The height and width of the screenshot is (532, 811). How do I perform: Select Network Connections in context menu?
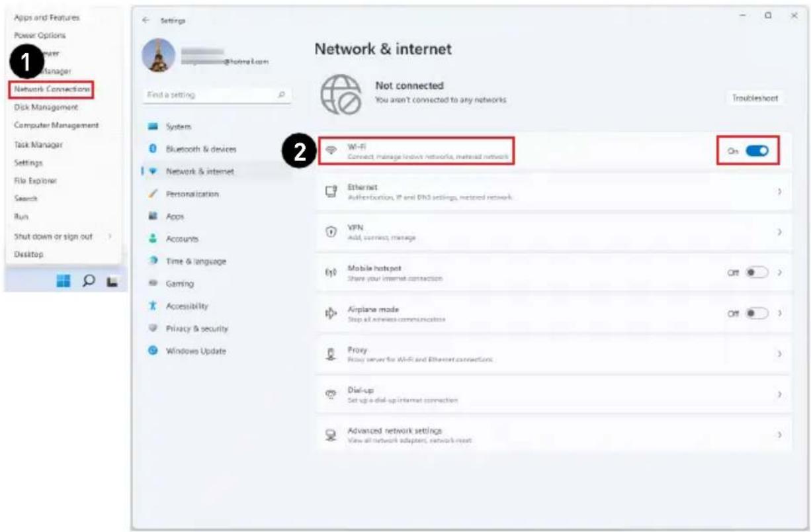pos(52,89)
